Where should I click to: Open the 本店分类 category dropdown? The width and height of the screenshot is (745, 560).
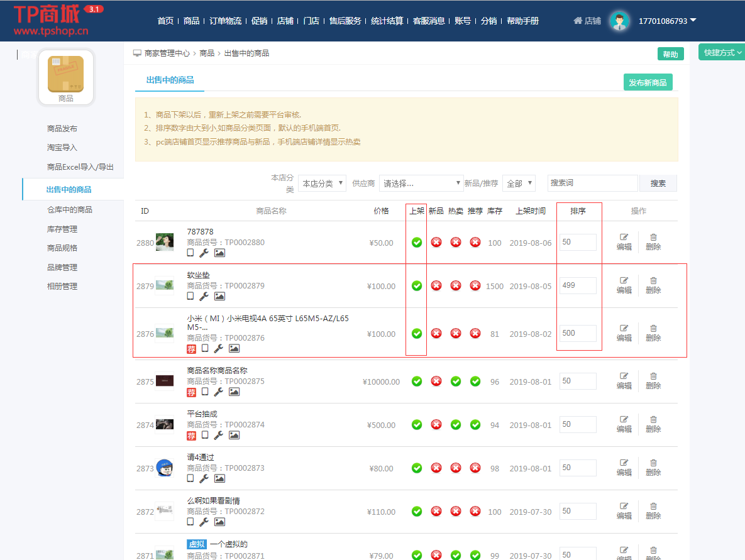(322, 184)
